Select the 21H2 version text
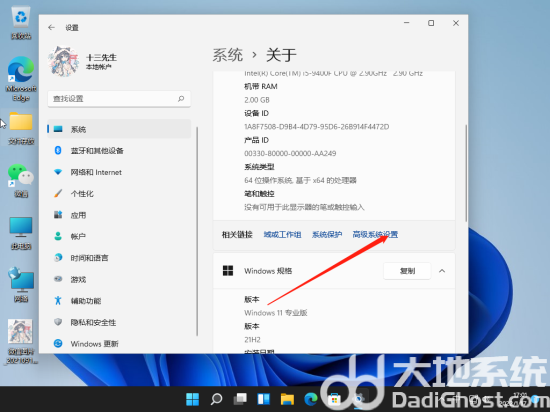Screen dimensions: 550x412 [x=252, y=339]
